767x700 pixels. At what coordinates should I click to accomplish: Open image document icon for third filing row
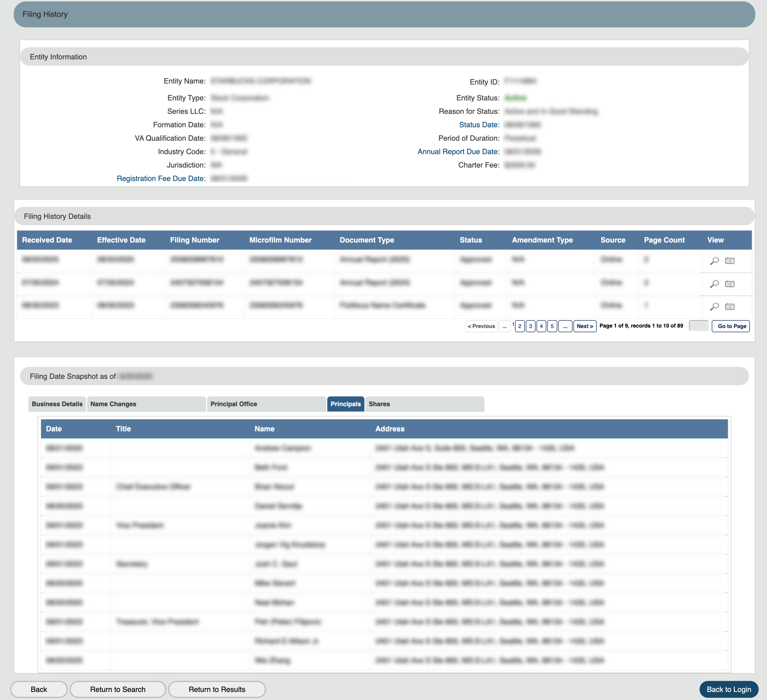pos(729,307)
